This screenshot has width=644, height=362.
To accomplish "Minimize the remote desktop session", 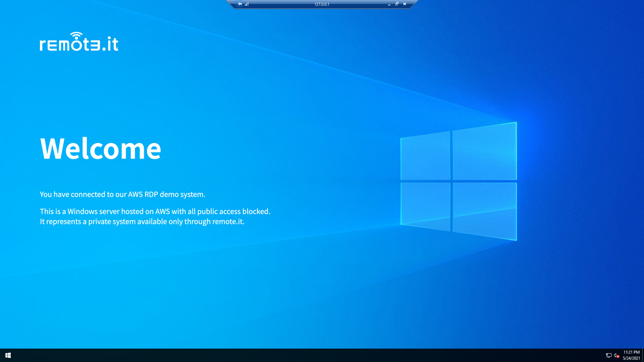I will (x=389, y=4).
